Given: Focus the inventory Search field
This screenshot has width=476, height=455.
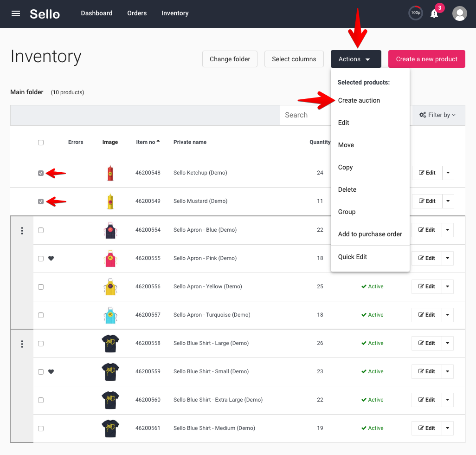Looking at the screenshot, I should (x=305, y=115).
